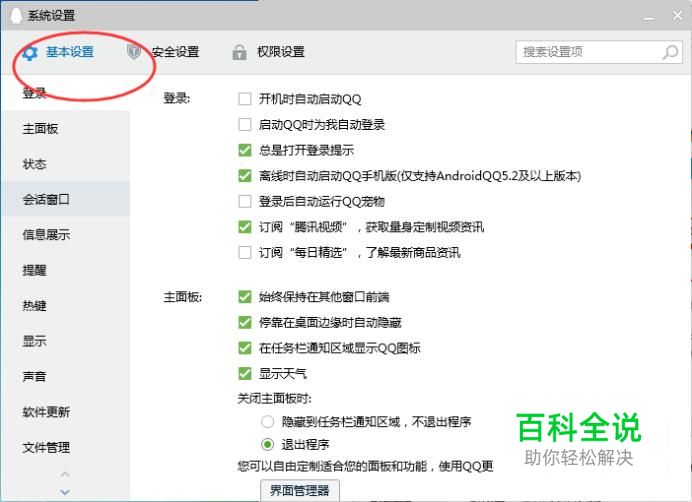
Task: Click into the 搜索设置项 search field
Action: click(599, 52)
